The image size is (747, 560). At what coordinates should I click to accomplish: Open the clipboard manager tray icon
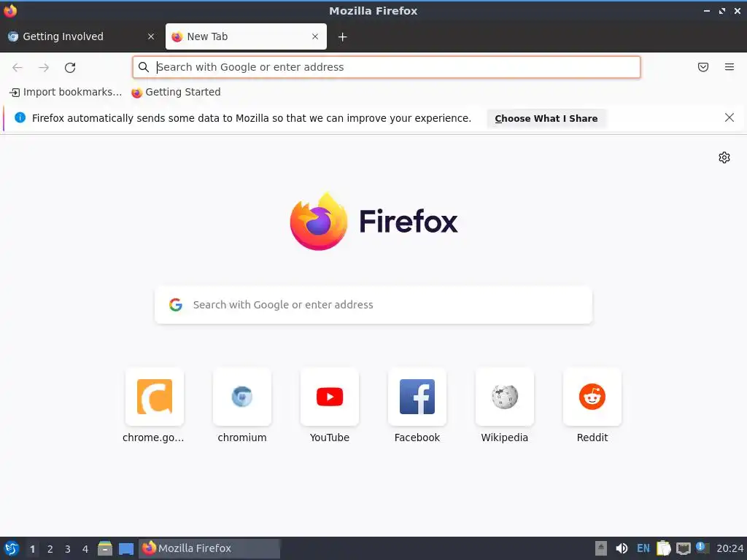tap(664, 548)
